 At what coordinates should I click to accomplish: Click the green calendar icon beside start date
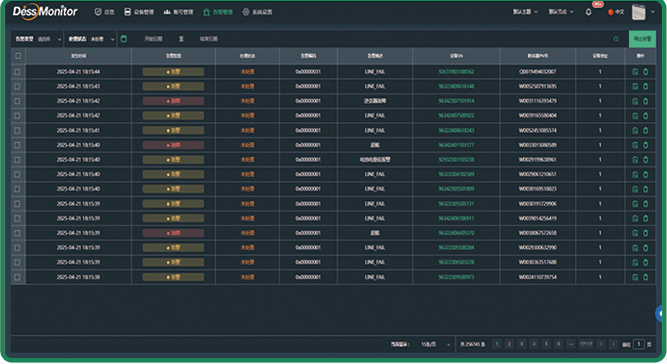(x=124, y=39)
